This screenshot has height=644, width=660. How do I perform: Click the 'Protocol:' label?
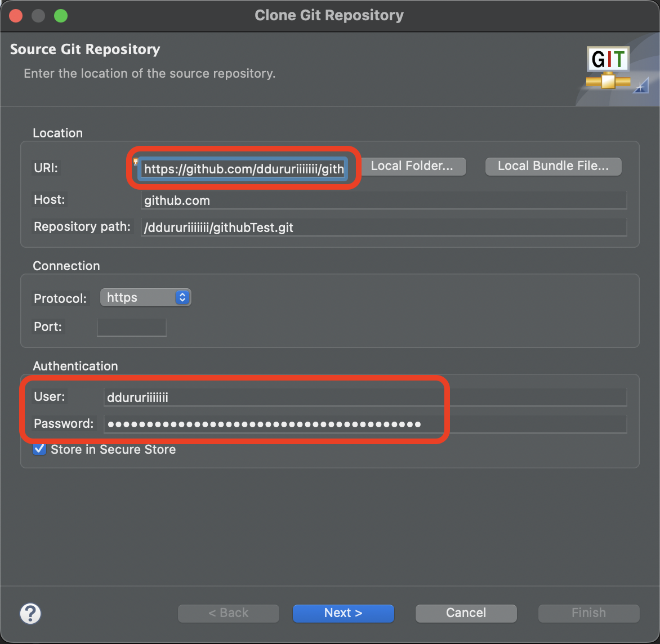pos(60,298)
